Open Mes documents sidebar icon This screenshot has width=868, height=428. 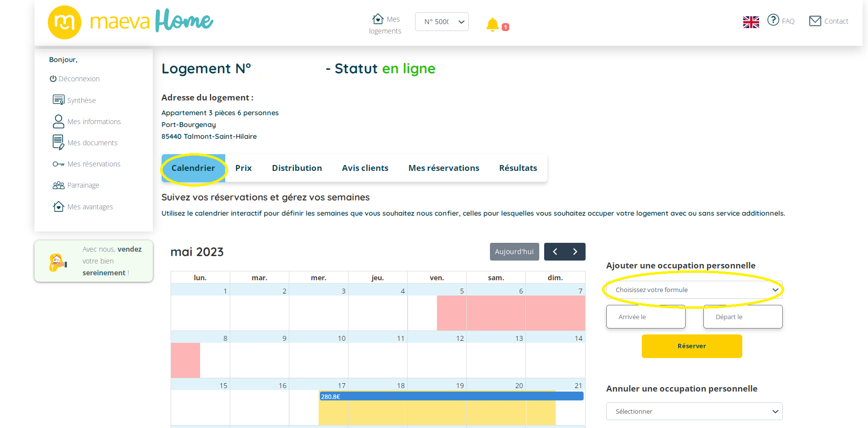click(x=58, y=142)
